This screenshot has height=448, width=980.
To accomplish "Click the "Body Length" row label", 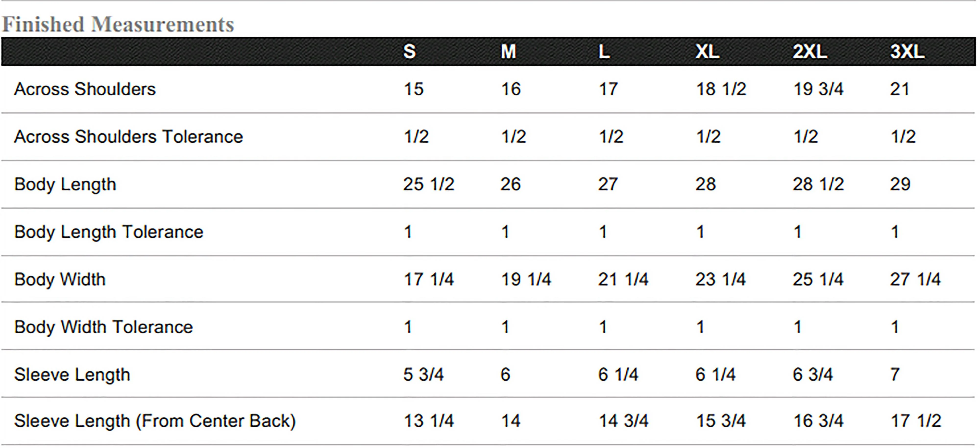I will click(65, 185).
